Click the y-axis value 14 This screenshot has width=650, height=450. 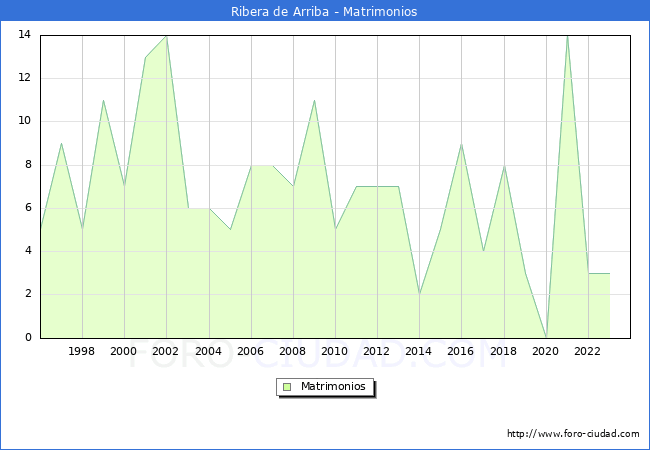[x=24, y=35]
